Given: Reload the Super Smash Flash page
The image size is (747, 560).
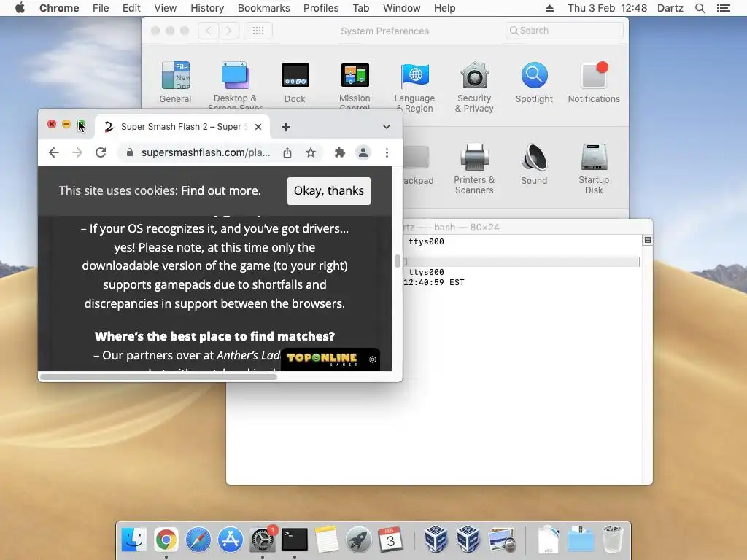Looking at the screenshot, I should coord(101,152).
